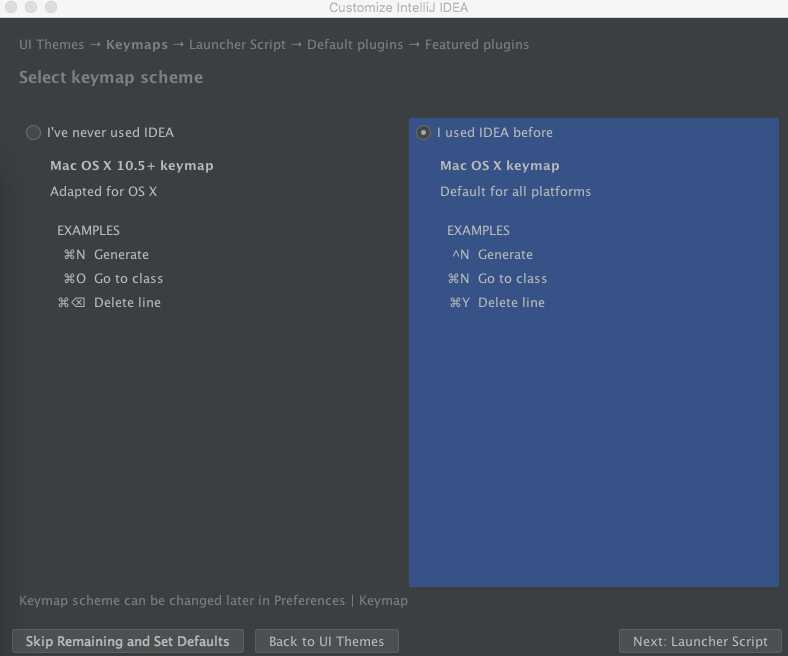
Task: Select the "I've never used IDEA" radio button
Action: click(33, 133)
